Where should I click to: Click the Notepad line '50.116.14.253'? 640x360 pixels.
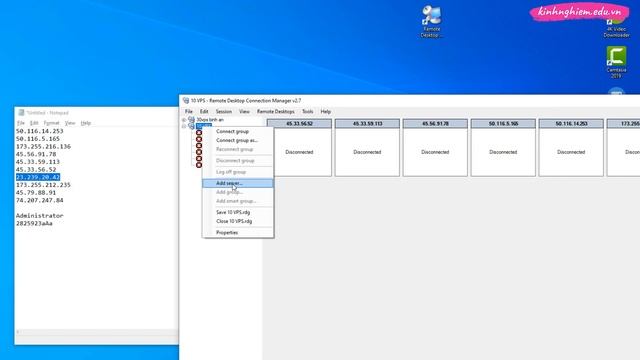click(x=40, y=131)
